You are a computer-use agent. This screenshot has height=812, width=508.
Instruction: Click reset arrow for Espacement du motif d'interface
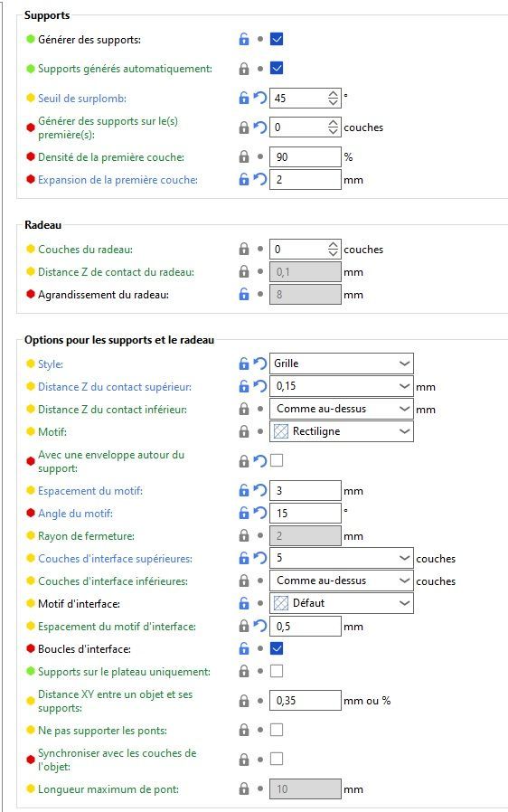pos(260,627)
